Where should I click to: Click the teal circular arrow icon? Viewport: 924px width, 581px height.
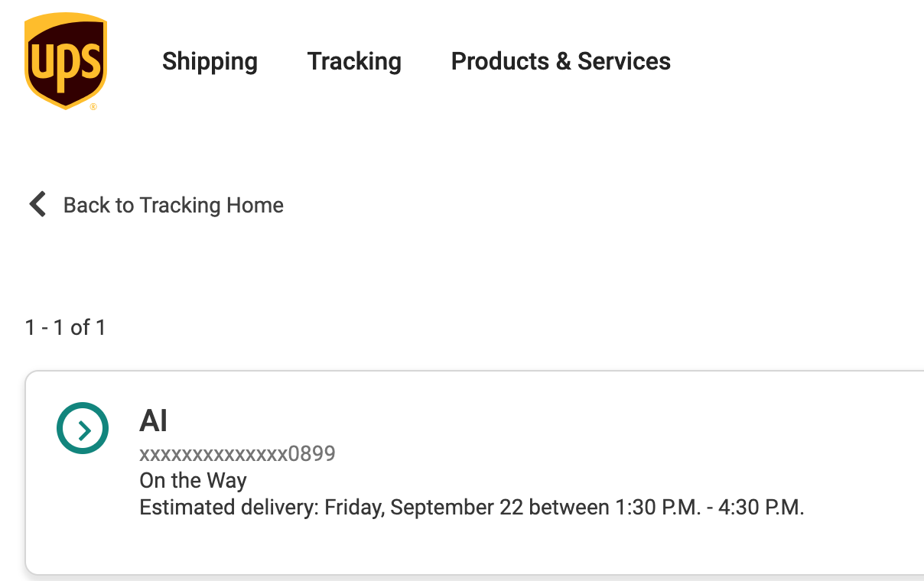[x=83, y=428]
